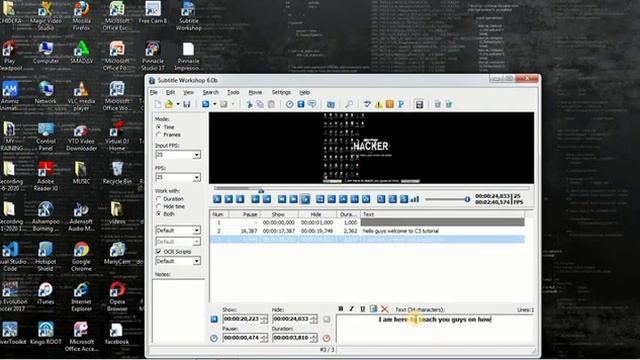This screenshot has width=640, height=360.
Task: Expand arrow next to Load subtitle icon
Action: [178, 104]
